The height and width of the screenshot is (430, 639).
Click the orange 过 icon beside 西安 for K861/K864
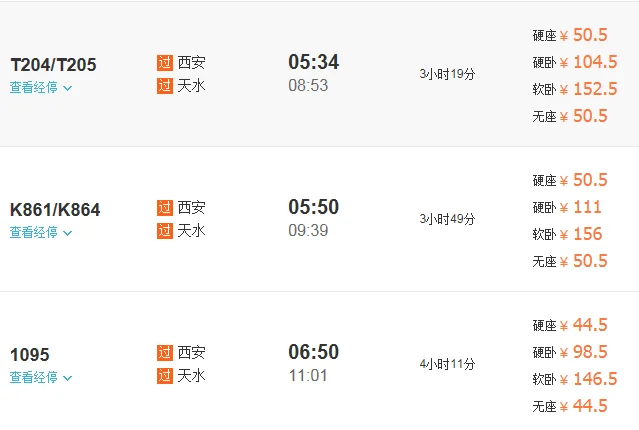(165, 208)
